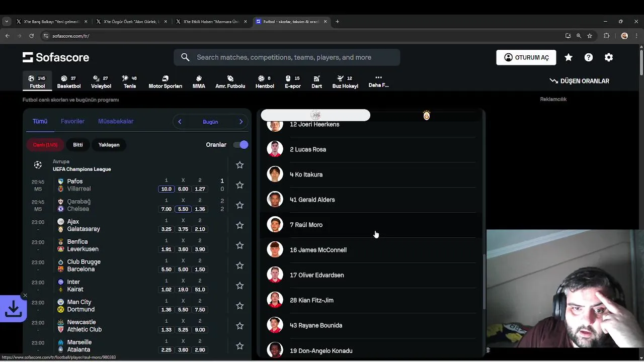Viewport: 644px width, 362px height.
Task: Click Kian Fitz-Jim's player photo
Action: click(x=275, y=300)
